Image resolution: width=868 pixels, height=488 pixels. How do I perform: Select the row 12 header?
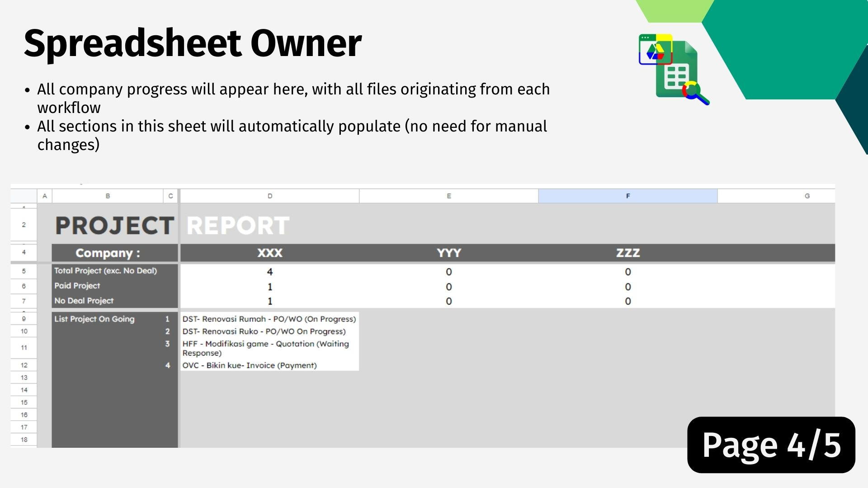(x=24, y=365)
